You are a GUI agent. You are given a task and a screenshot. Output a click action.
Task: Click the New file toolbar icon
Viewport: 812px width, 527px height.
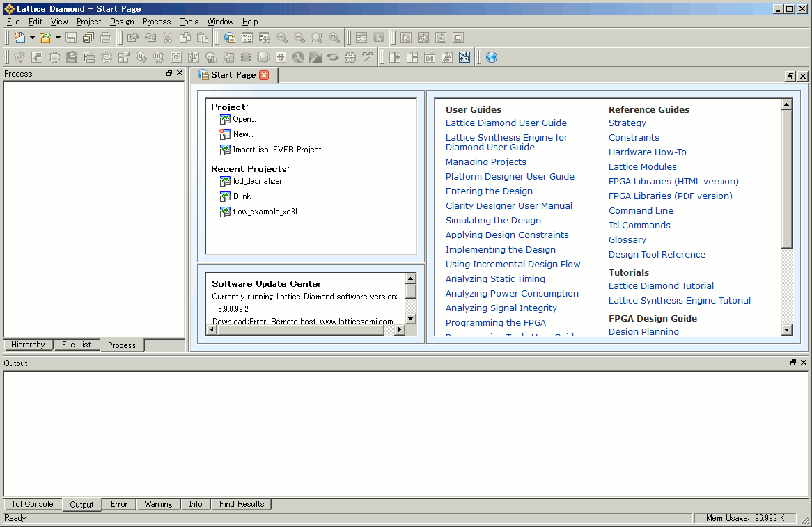(19, 38)
